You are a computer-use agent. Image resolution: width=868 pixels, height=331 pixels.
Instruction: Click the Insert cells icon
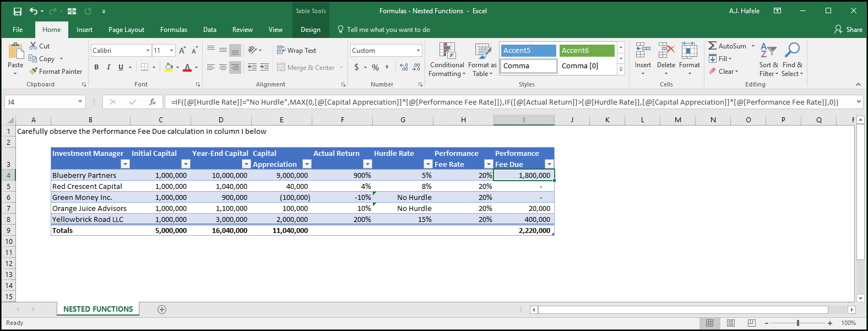pyautogui.click(x=643, y=51)
